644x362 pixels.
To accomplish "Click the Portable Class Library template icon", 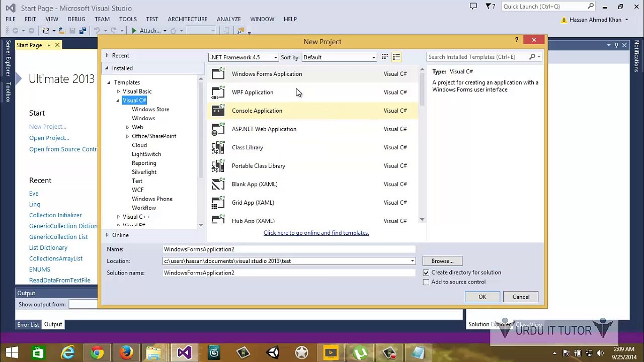I will 218,166.
